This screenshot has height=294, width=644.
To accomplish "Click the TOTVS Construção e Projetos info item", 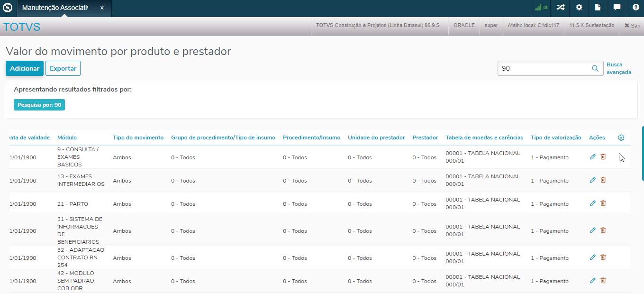I will click(x=380, y=26).
